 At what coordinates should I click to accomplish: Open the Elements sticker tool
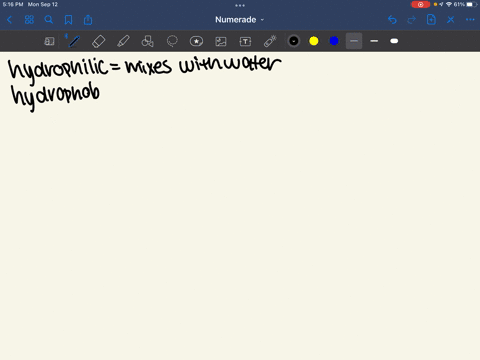(x=196, y=41)
